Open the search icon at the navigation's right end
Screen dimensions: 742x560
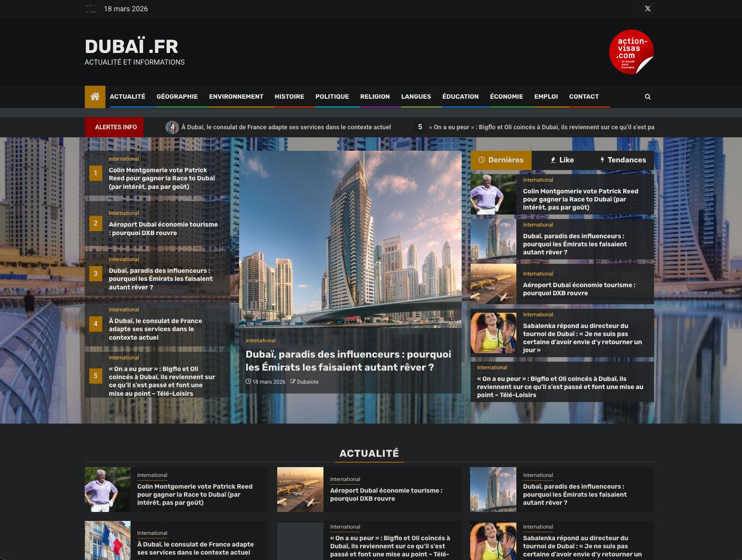coord(647,96)
